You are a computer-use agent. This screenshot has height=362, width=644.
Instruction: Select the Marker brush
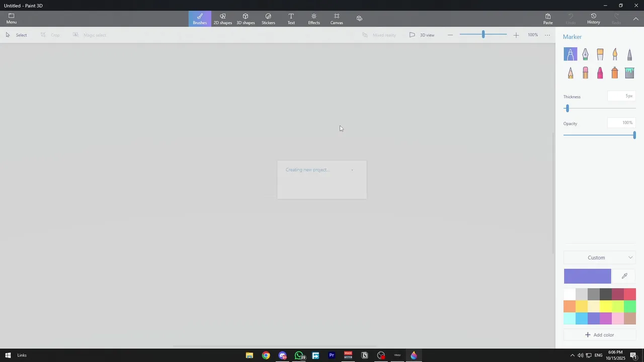[571, 54]
